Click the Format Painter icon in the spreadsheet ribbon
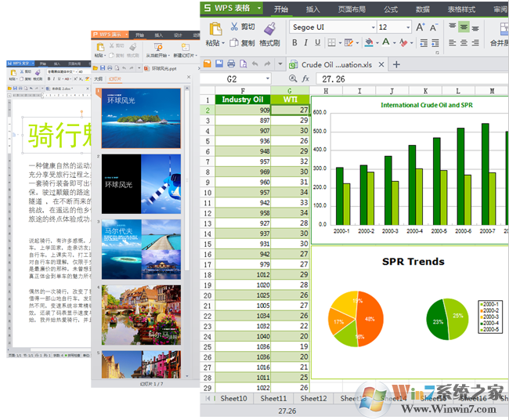This screenshot has width=509, height=420. pyautogui.click(x=269, y=29)
